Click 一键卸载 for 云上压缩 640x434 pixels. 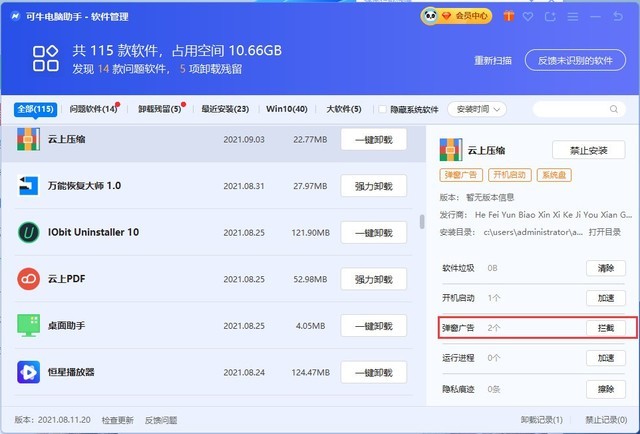click(373, 140)
